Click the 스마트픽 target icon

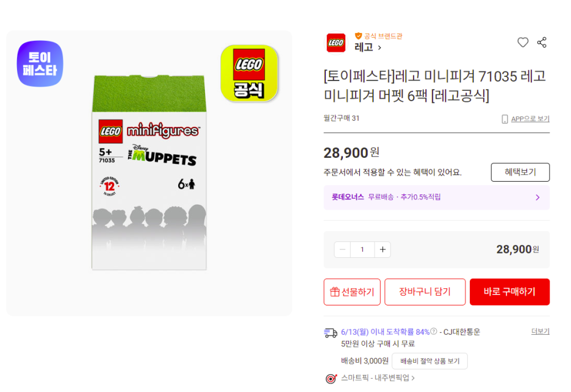pyautogui.click(x=331, y=379)
